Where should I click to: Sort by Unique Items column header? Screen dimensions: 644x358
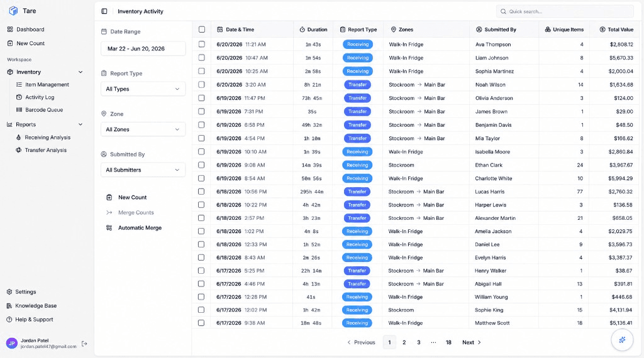tap(568, 30)
